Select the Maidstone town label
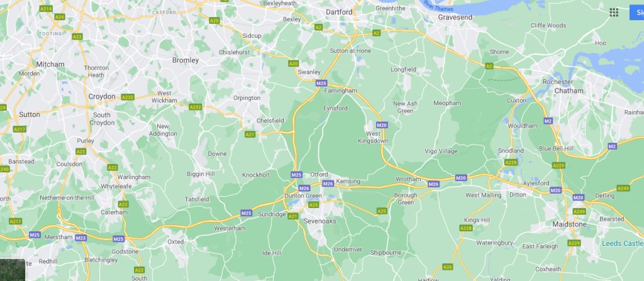Image resolution: width=644 pixels, height=281 pixels. 569,224
